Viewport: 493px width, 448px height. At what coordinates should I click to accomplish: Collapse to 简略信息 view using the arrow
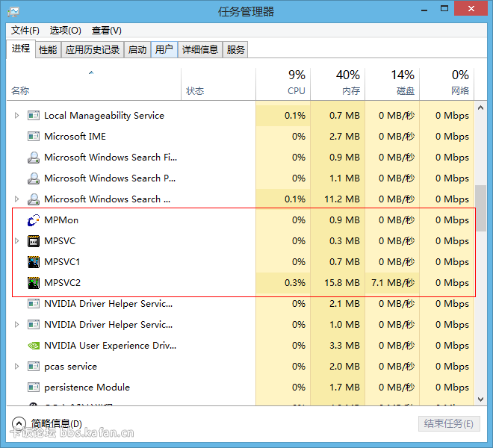[19, 423]
